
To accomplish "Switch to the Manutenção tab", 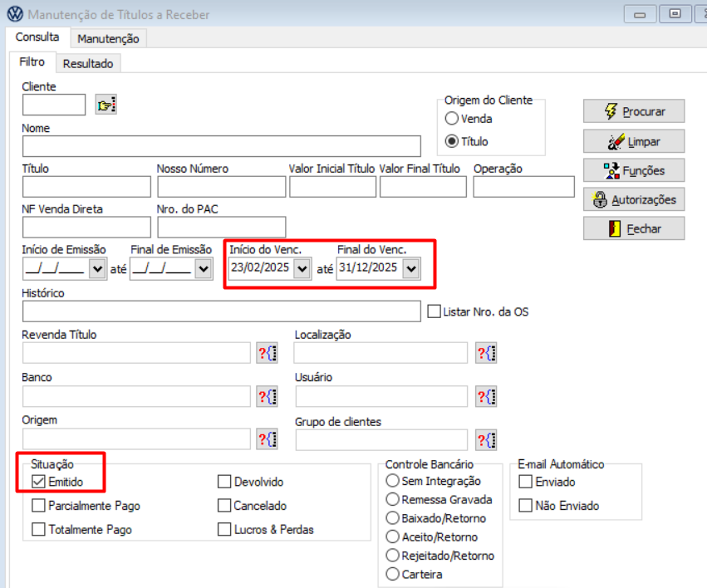I will click(x=108, y=39).
